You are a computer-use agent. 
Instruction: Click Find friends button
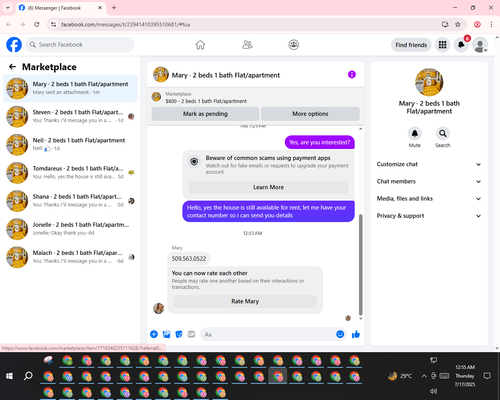click(411, 45)
